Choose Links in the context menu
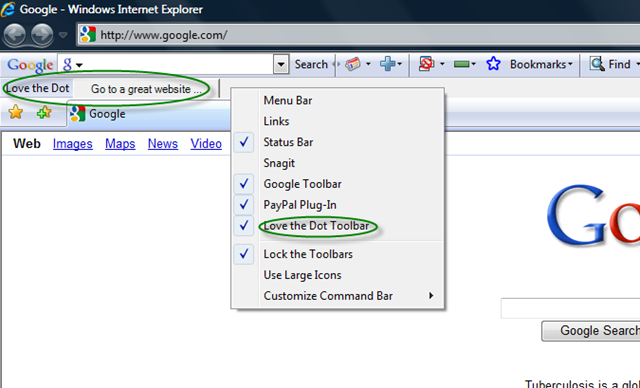Screen dimensions: 640x388 [x=338, y=121]
